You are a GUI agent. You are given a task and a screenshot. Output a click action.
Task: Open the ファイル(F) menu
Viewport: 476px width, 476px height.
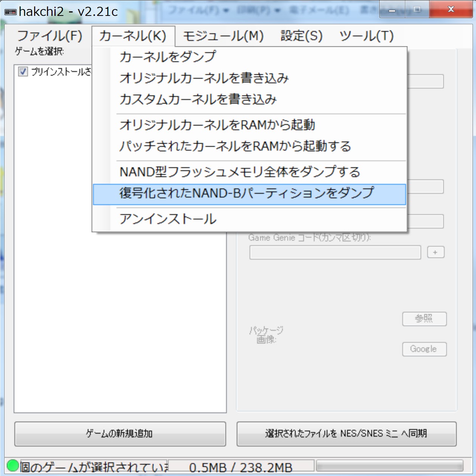50,36
